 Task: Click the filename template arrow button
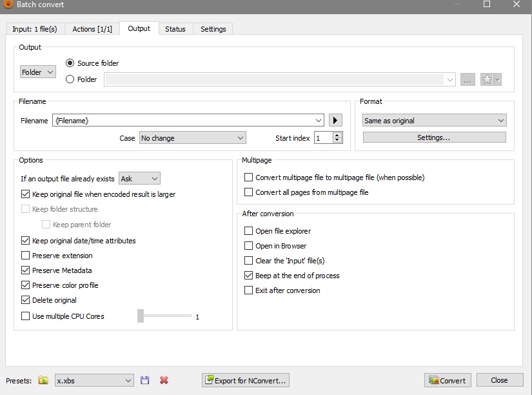pyautogui.click(x=335, y=120)
